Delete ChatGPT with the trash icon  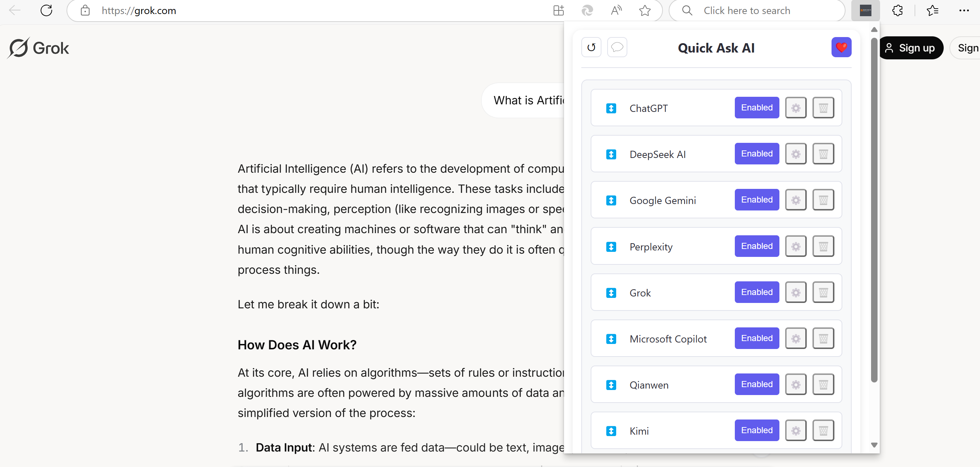pos(823,108)
